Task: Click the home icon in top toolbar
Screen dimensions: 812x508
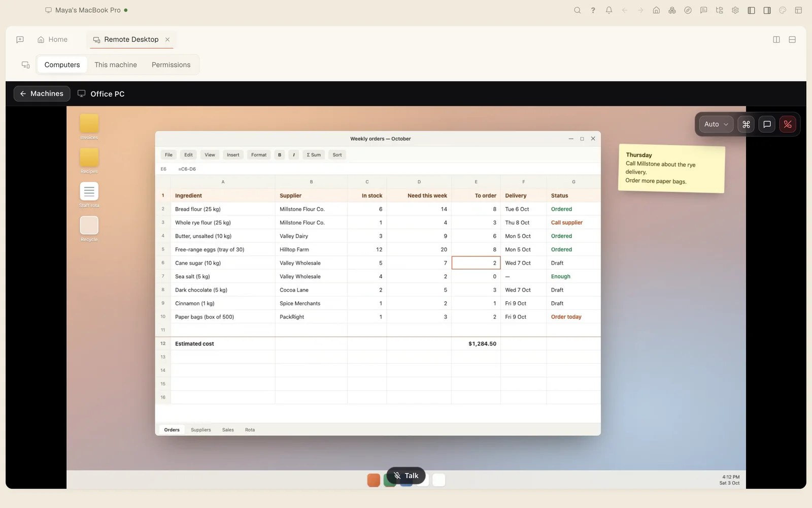Action: [x=656, y=10]
